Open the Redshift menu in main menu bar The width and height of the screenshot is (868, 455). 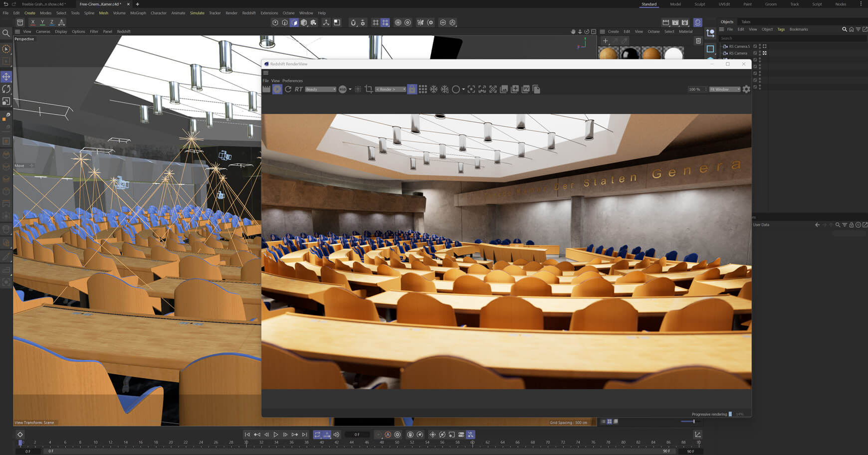point(249,13)
